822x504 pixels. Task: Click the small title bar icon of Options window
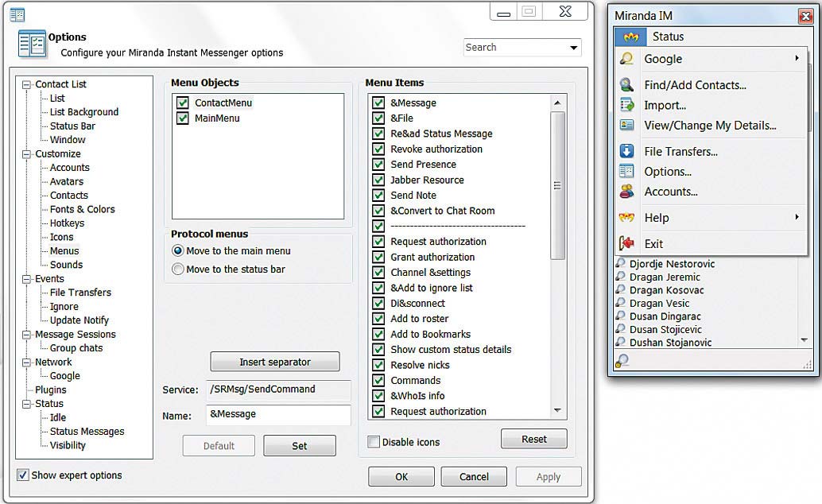[17, 14]
